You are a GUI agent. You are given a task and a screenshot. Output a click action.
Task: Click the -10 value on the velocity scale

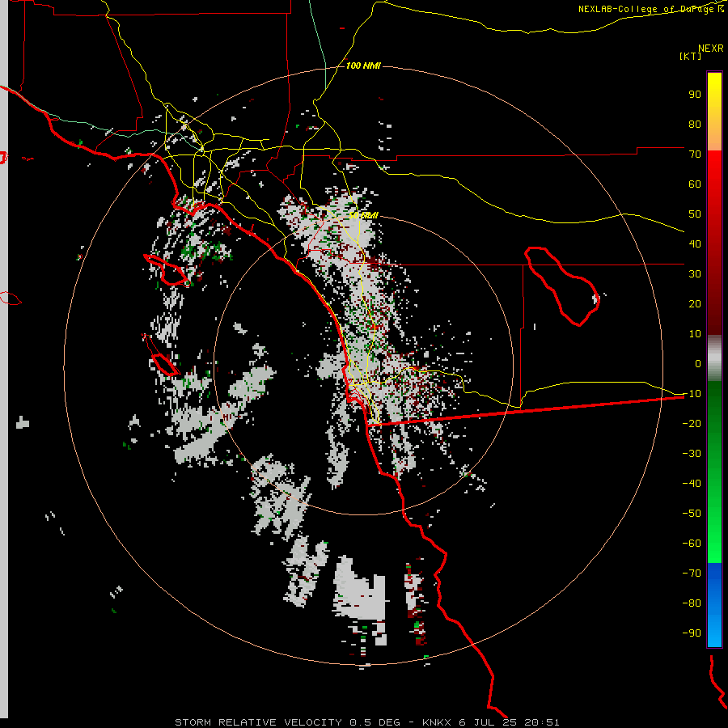(692, 394)
